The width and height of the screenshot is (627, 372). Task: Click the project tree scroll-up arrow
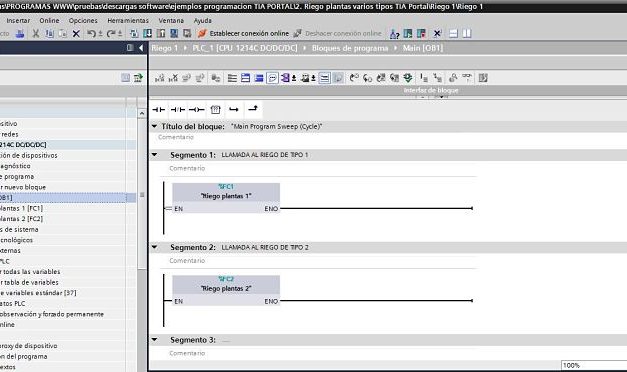[x=142, y=114]
